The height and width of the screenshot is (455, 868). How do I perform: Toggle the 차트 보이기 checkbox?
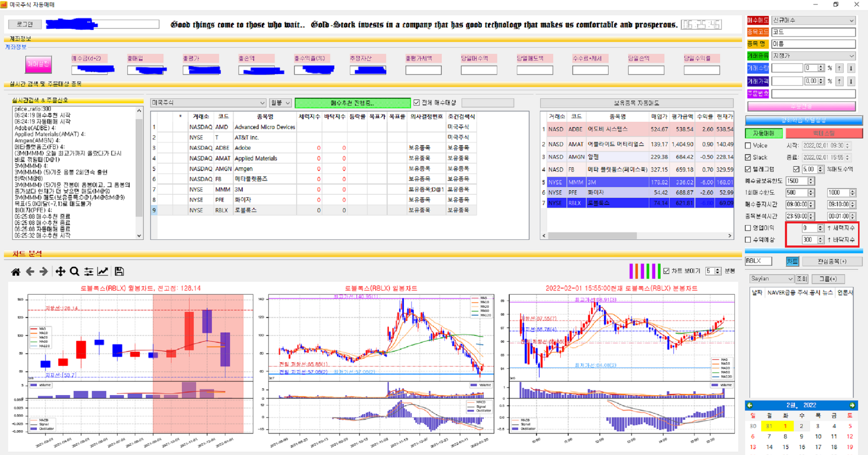666,271
